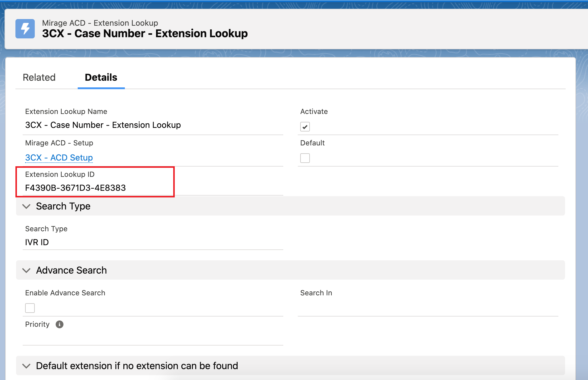This screenshot has width=588, height=380.
Task: Click the Extension Lookup Name field value
Action: tap(103, 125)
